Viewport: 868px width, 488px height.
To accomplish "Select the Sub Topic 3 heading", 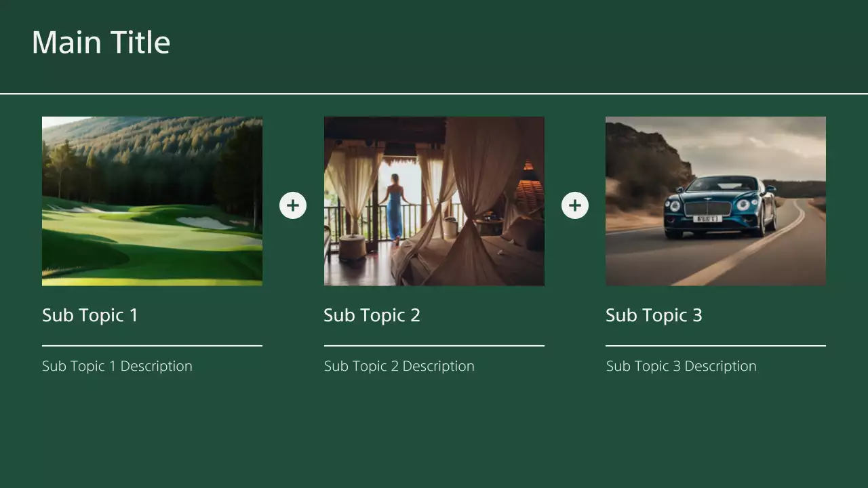I will (654, 315).
